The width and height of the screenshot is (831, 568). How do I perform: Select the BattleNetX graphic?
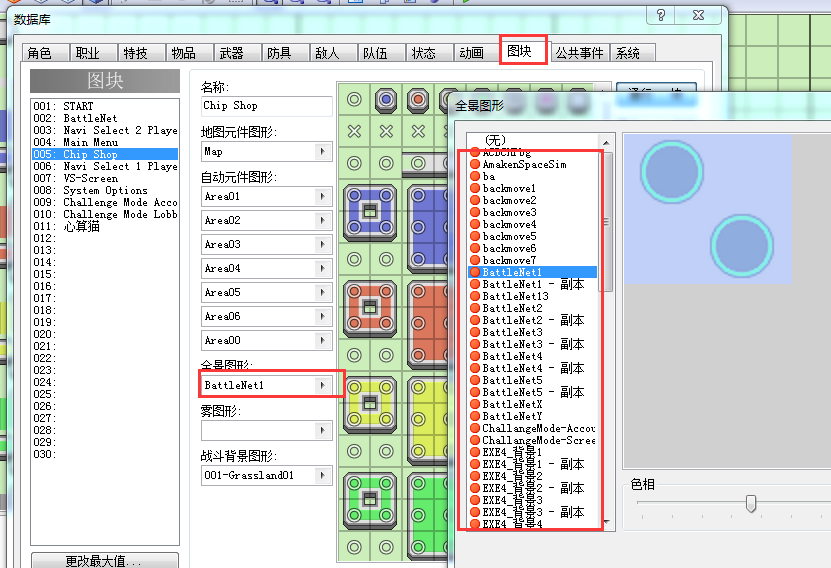pos(533,404)
